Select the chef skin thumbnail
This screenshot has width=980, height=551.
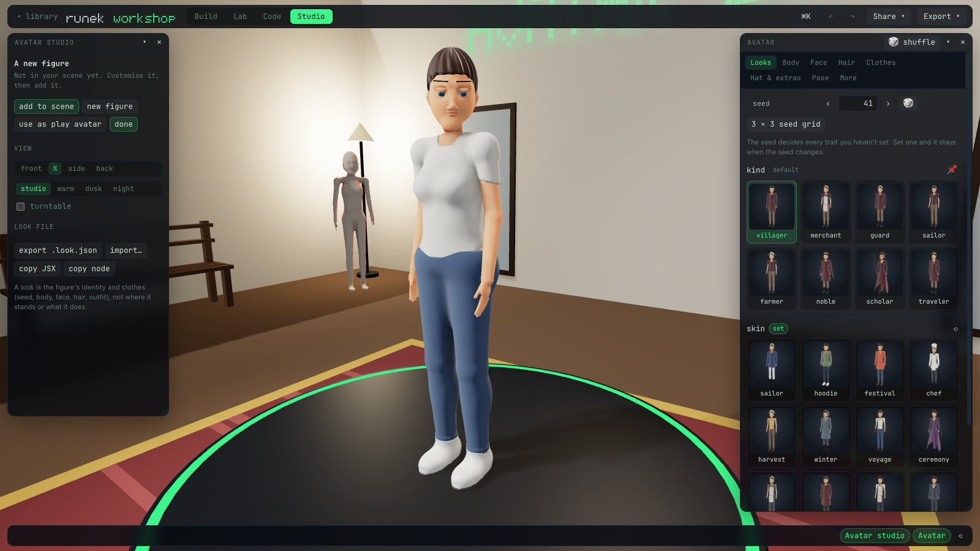coord(934,370)
